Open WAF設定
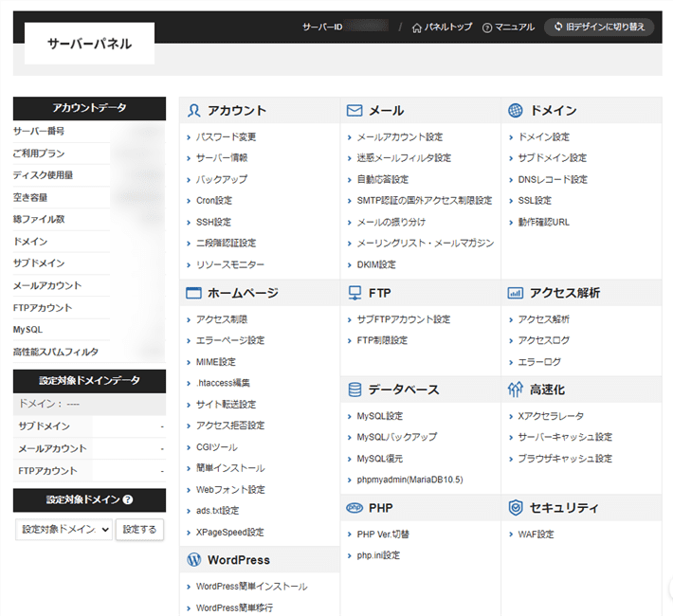Screen dimensions: 673x616 point(536,534)
